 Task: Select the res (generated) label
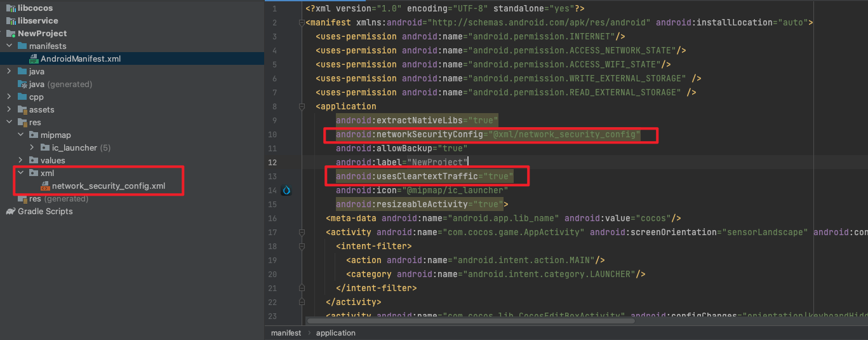(x=58, y=199)
